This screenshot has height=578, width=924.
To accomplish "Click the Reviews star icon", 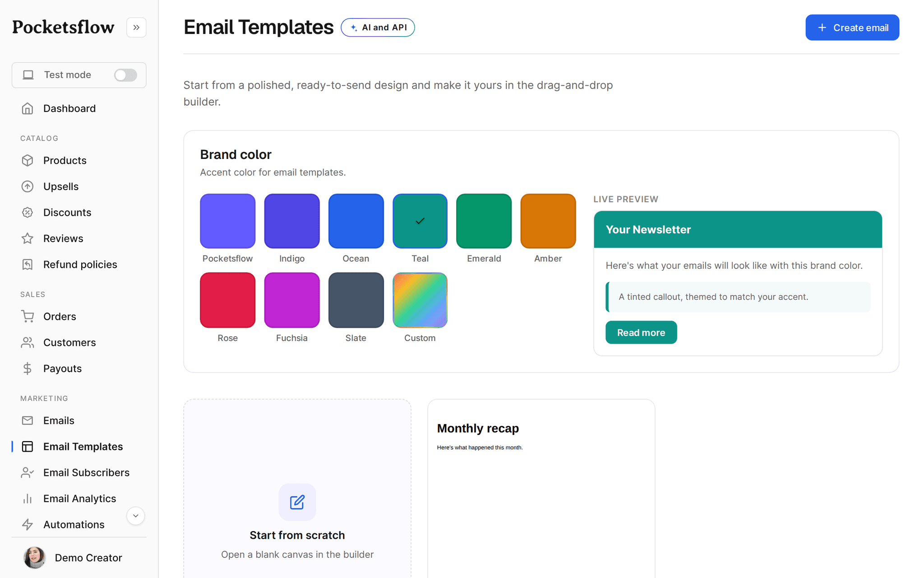I will (28, 238).
